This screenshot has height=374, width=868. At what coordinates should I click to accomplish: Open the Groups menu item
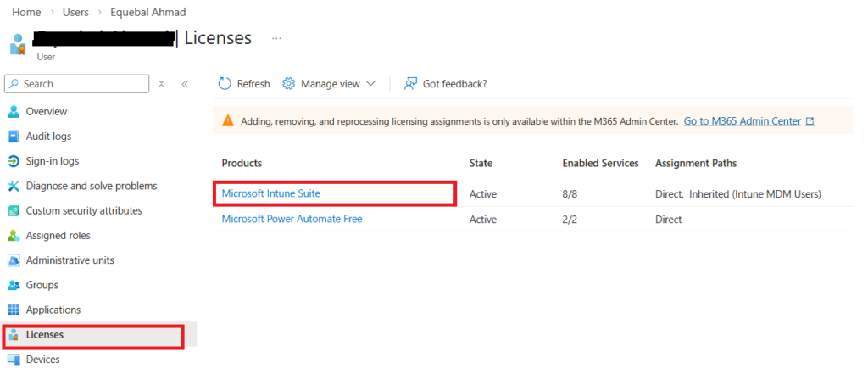click(x=42, y=285)
